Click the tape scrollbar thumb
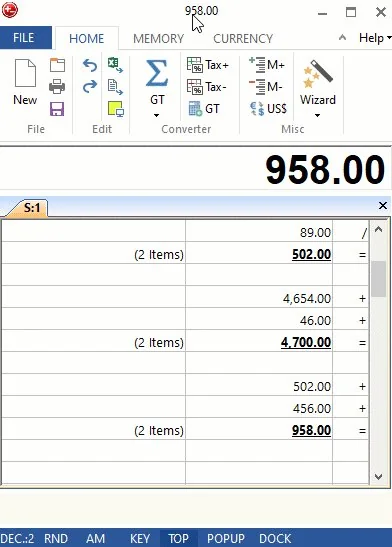 (x=378, y=279)
